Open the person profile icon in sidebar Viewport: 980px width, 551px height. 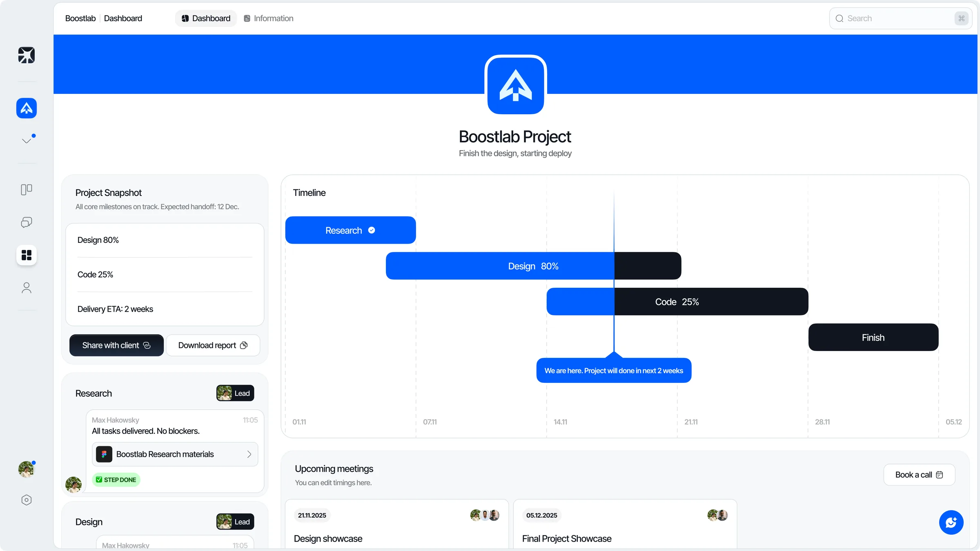tap(27, 288)
